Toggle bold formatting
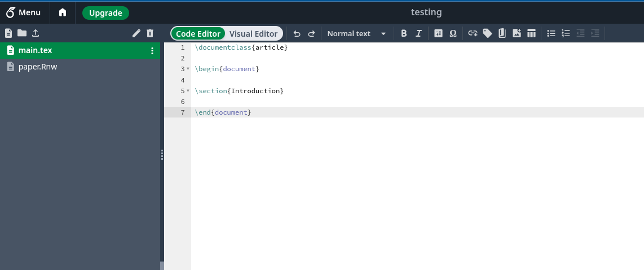Viewport: 644px width, 270px height. coord(404,33)
